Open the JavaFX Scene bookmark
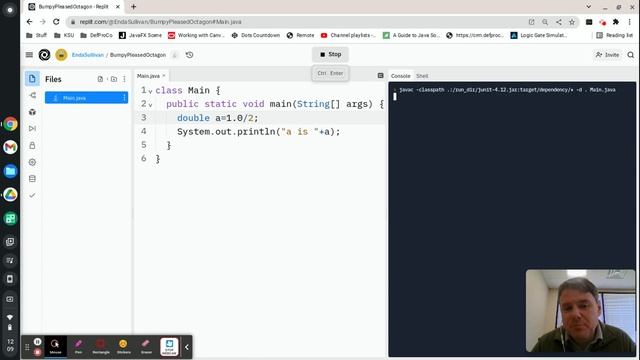 tap(140, 36)
